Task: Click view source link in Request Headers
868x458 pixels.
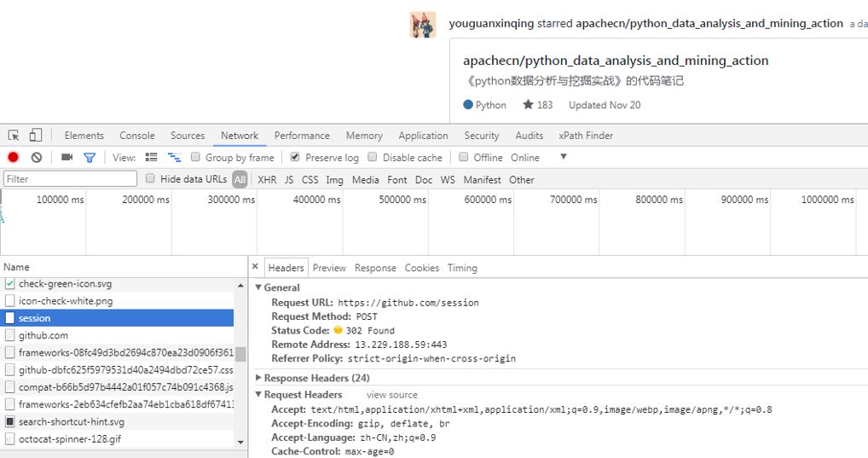Action: coord(392,395)
